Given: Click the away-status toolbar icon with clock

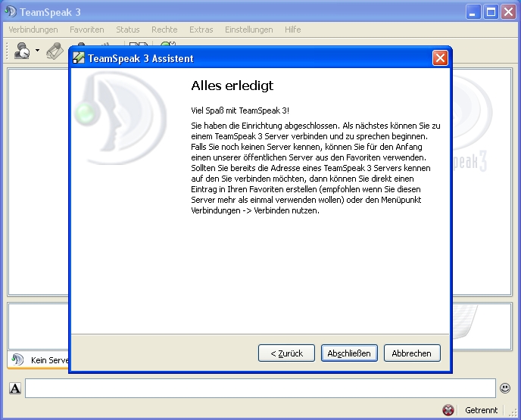Looking at the screenshot, I should click(x=22, y=51).
